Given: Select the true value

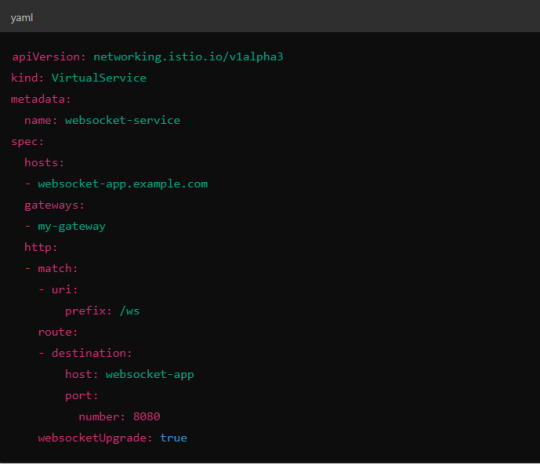Looking at the screenshot, I should click(x=174, y=438).
